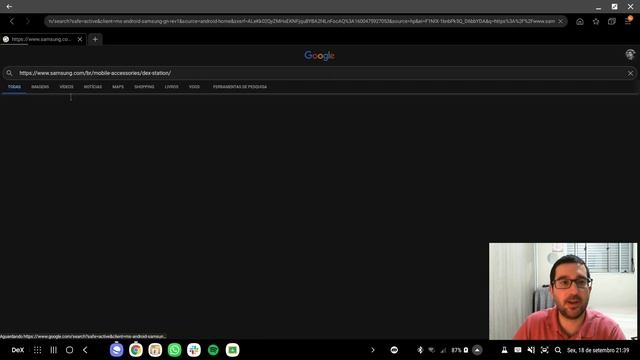Expand taskbar with right chevron
The width and height of the screenshot is (640, 360).
[x=373, y=350]
